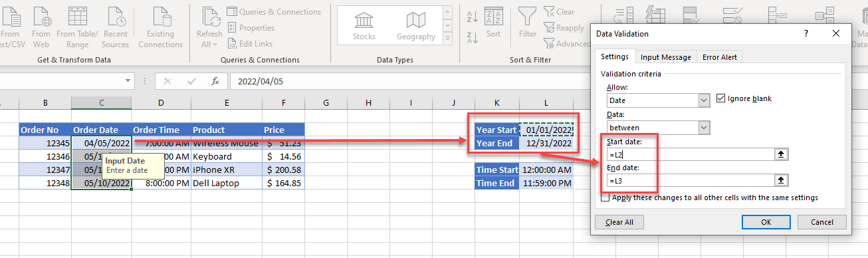The width and height of the screenshot is (868, 258).
Task: Open Advanced filter options
Action: pyautogui.click(x=566, y=44)
